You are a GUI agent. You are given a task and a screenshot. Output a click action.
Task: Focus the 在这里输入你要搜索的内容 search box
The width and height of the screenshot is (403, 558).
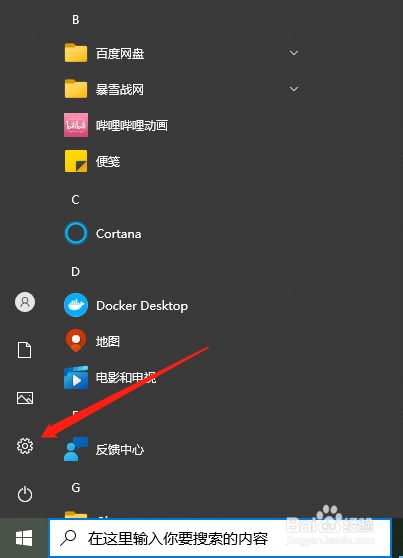[220, 538]
